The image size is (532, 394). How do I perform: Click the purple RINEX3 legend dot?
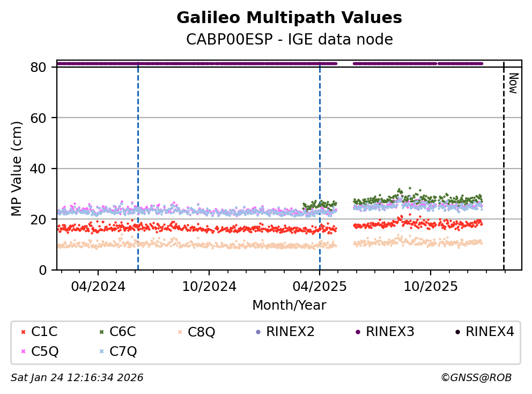[x=357, y=332]
